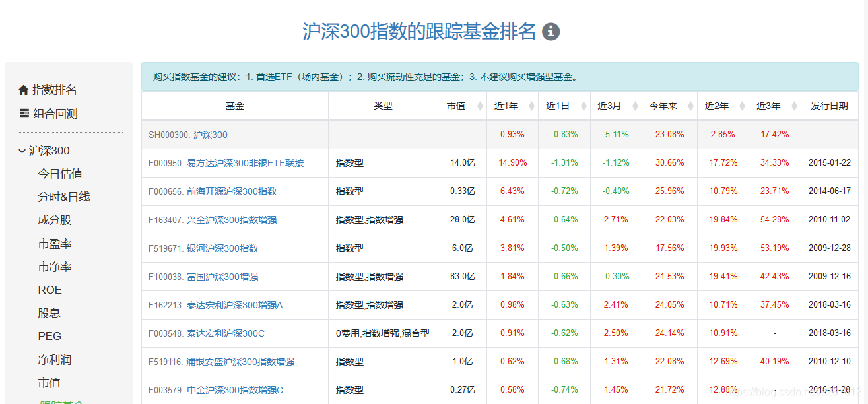Select 股息 sidebar item
The height and width of the screenshot is (404, 868).
49,313
